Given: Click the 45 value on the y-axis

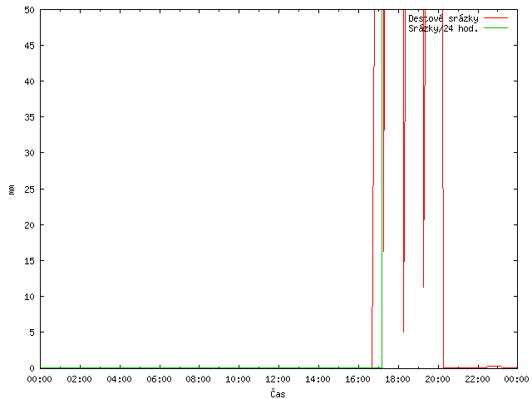Looking at the screenshot, I should (x=30, y=46).
